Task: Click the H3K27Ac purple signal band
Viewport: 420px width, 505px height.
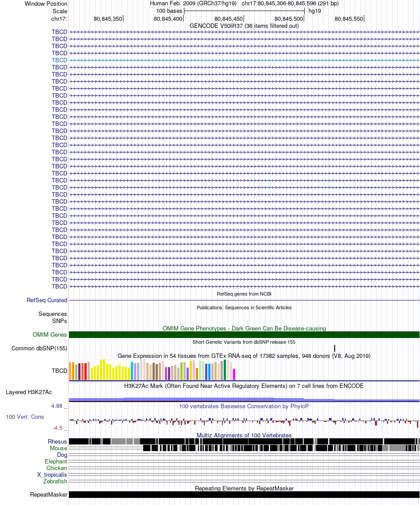Action: click(244, 399)
